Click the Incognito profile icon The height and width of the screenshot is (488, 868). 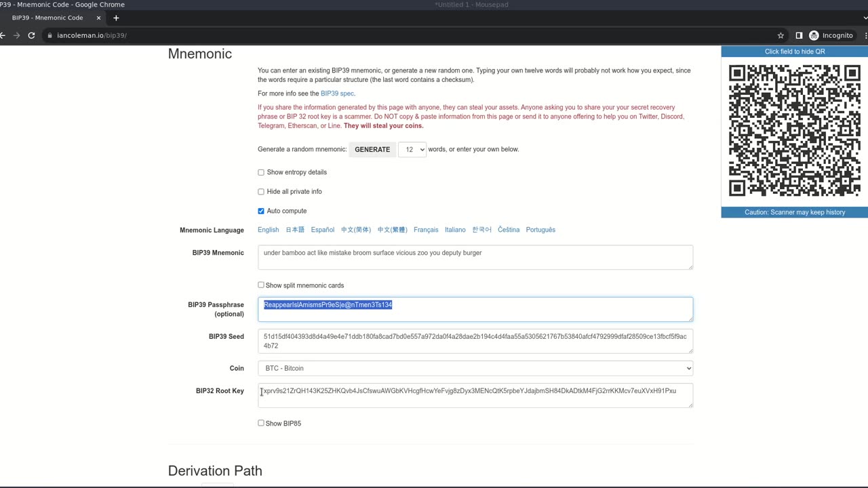point(831,35)
